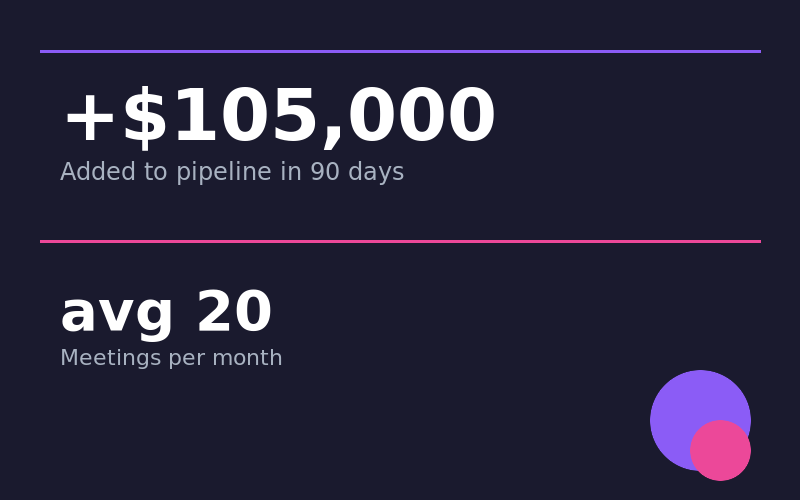
Task: Click the word "month" in the lower caption
Action: point(253,359)
